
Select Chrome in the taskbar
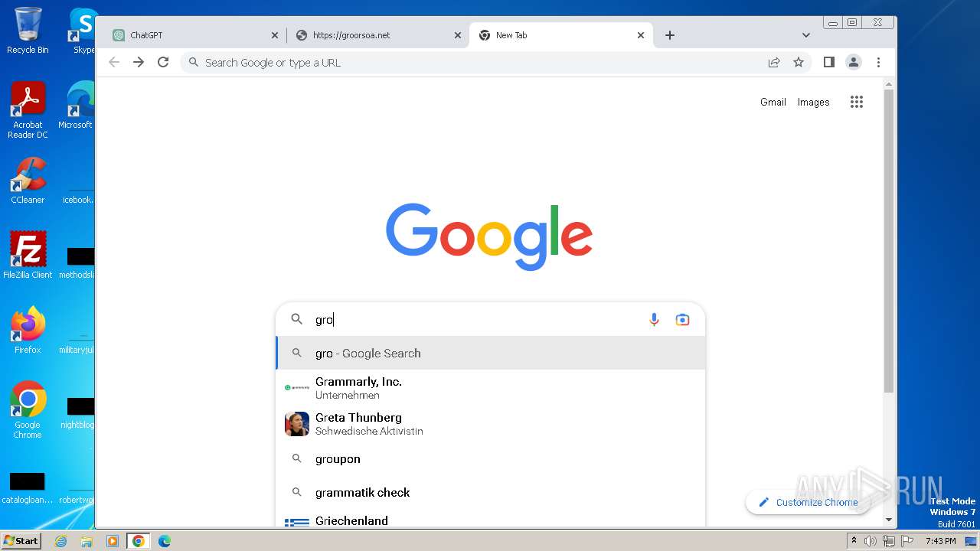click(139, 541)
